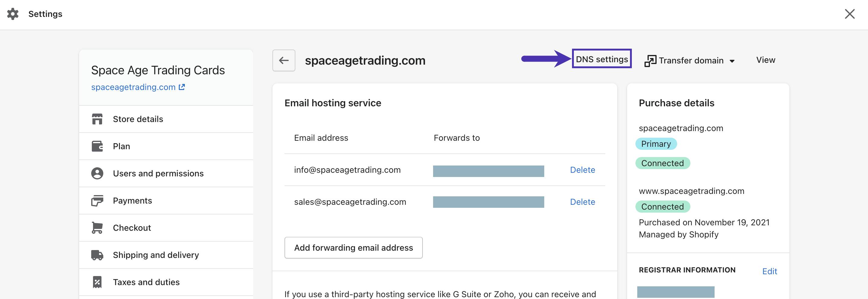Viewport: 868px width, 299px height.
Task: Click the Users and permissions avatar icon
Action: pyautogui.click(x=97, y=173)
